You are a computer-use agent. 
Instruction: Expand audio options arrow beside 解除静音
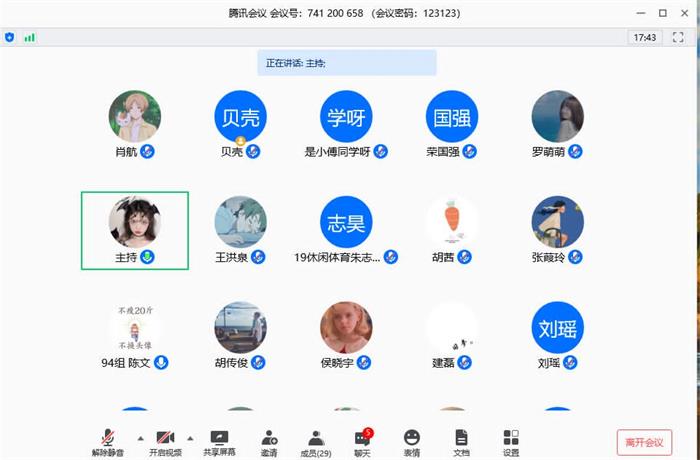[139, 437]
